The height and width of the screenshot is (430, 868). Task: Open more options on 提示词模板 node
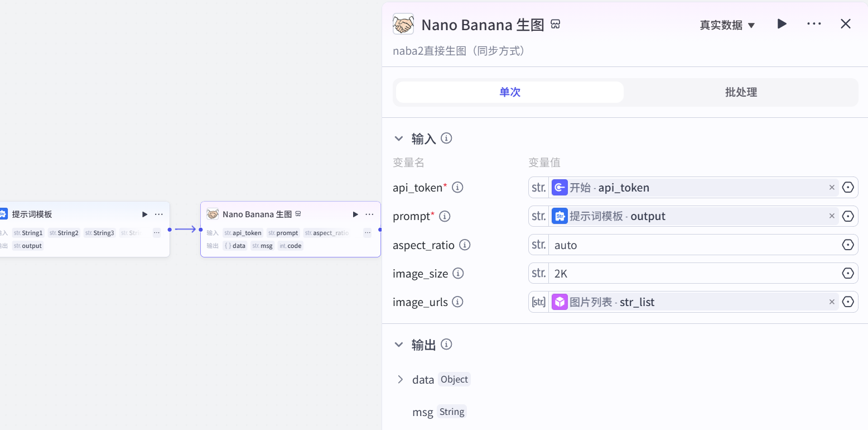(x=159, y=214)
